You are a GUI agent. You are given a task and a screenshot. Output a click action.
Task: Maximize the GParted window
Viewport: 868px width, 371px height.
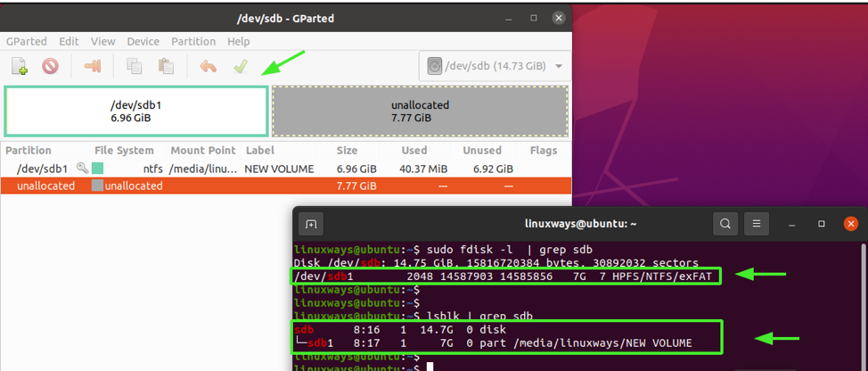534,18
